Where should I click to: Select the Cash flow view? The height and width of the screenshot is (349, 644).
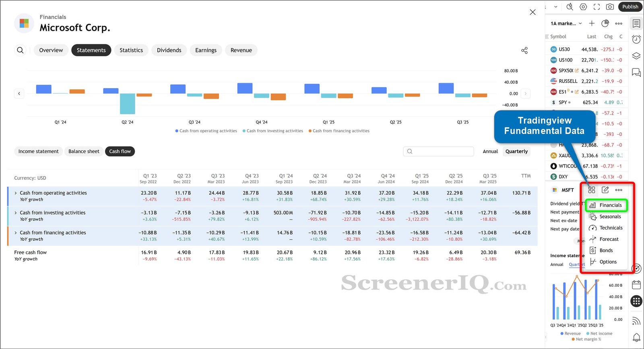[120, 152]
